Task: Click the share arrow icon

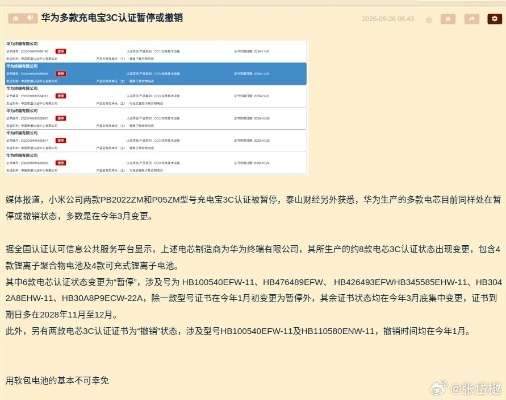Action: point(472,19)
